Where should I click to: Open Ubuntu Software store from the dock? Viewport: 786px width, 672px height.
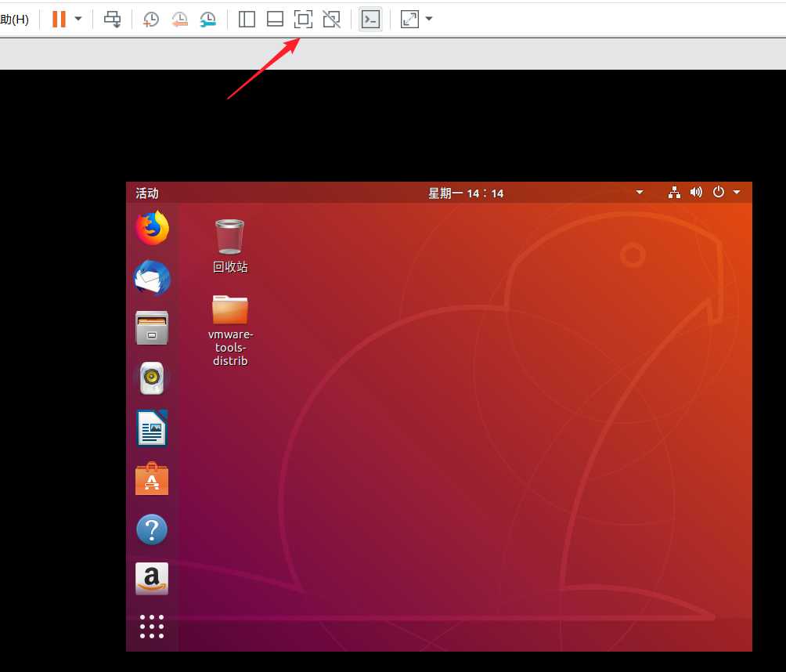(x=152, y=479)
